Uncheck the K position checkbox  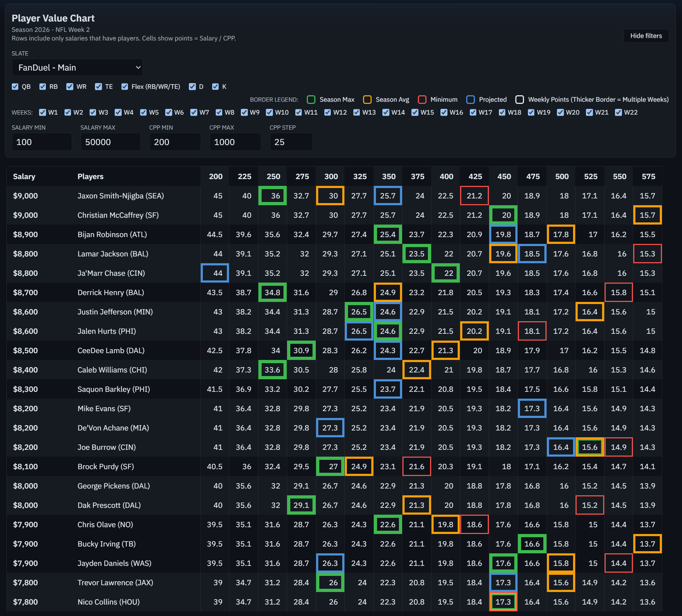pyautogui.click(x=215, y=87)
